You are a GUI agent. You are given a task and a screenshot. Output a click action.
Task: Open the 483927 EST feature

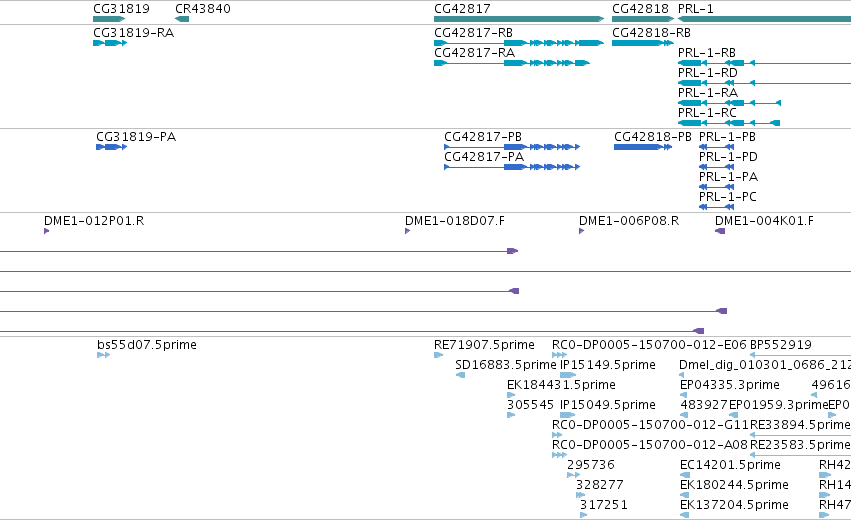[684, 415]
